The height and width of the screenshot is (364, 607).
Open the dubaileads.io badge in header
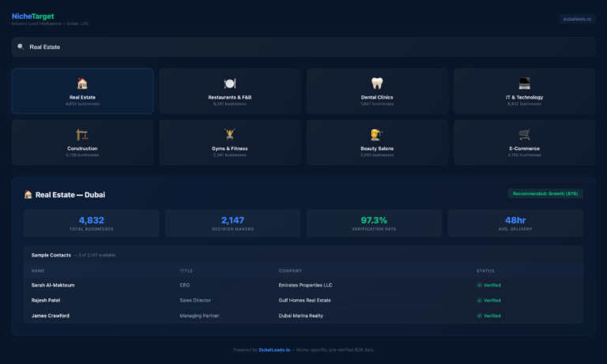click(x=577, y=19)
